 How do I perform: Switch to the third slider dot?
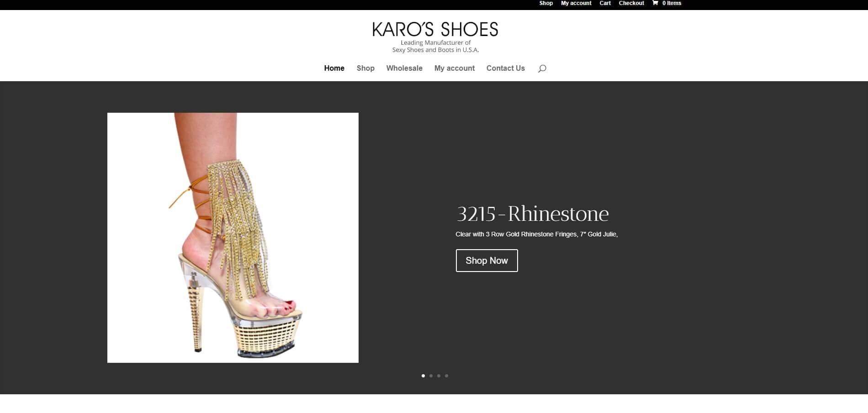point(439,376)
